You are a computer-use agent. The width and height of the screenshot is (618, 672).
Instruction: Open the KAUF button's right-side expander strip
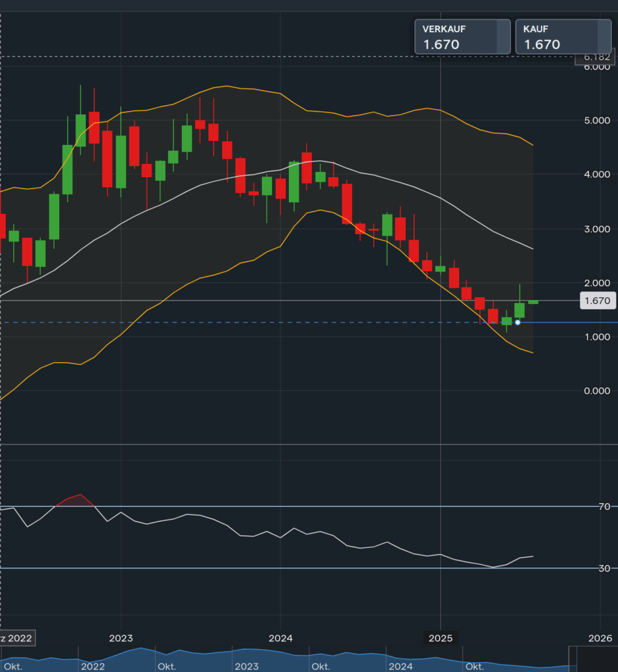click(605, 37)
